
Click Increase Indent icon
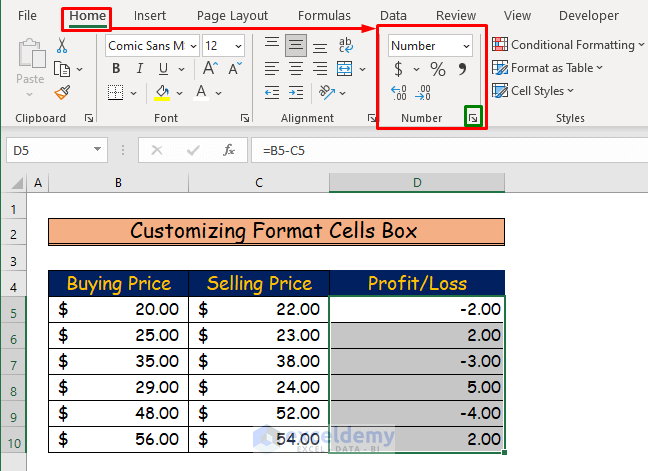pyautogui.click(x=296, y=93)
